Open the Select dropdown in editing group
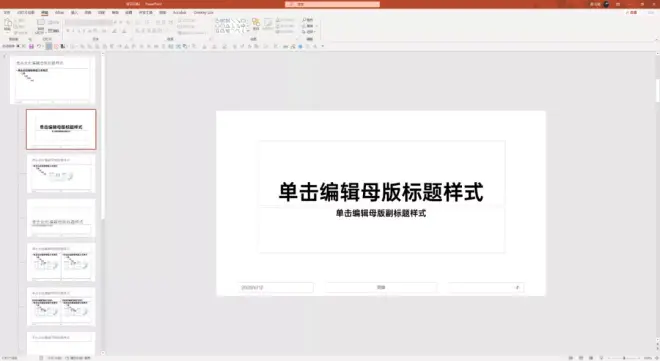660x361 pixels. click(309, 32)
